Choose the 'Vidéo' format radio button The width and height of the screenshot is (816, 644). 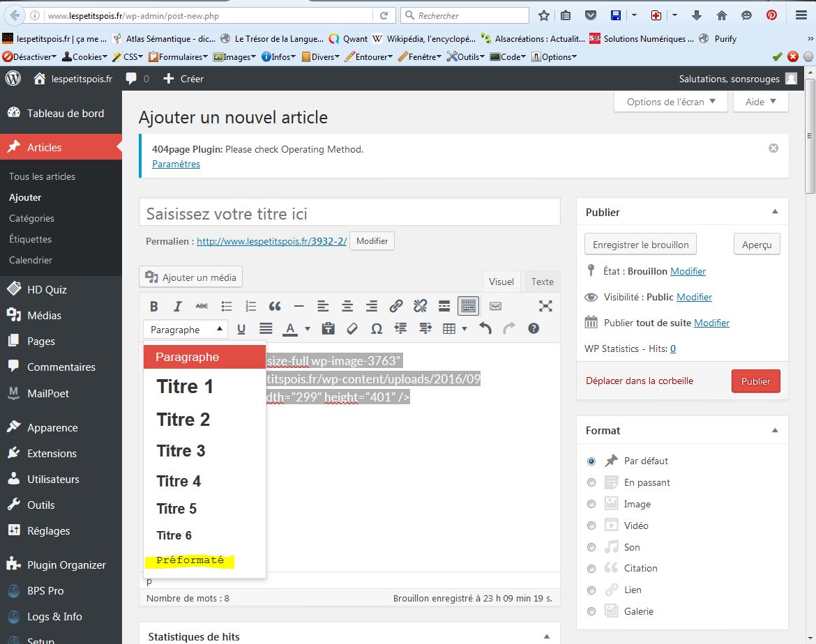591,526
